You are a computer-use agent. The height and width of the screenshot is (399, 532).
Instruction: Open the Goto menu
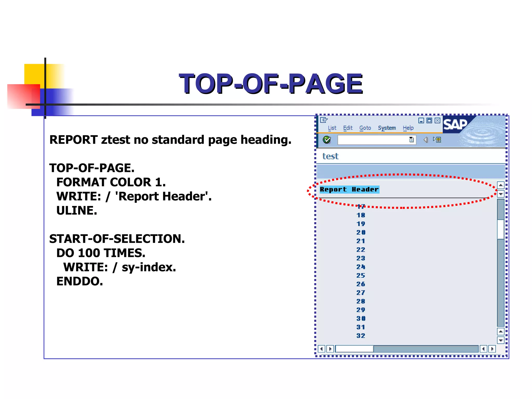[365, 128]
